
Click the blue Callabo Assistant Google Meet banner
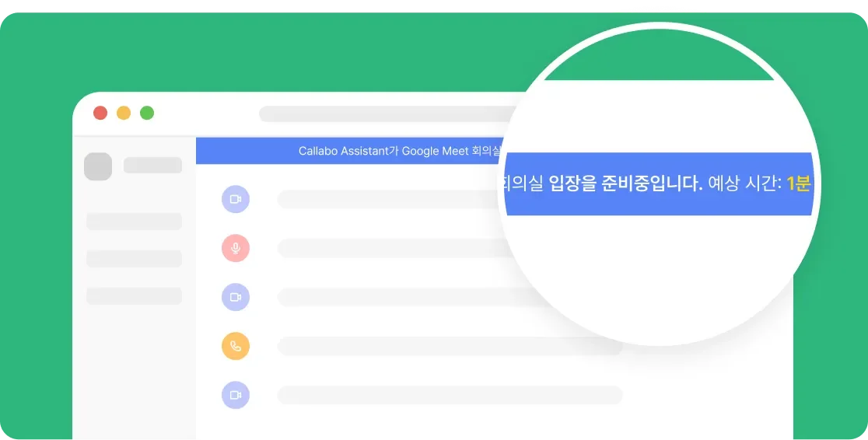[350, 151]
